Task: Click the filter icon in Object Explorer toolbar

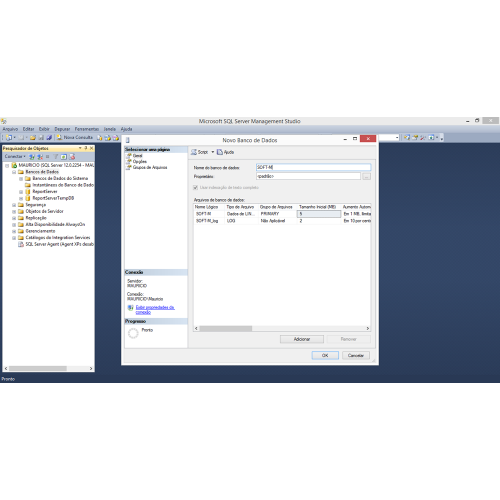Action: pyautogui.click(x=56, y=156)
